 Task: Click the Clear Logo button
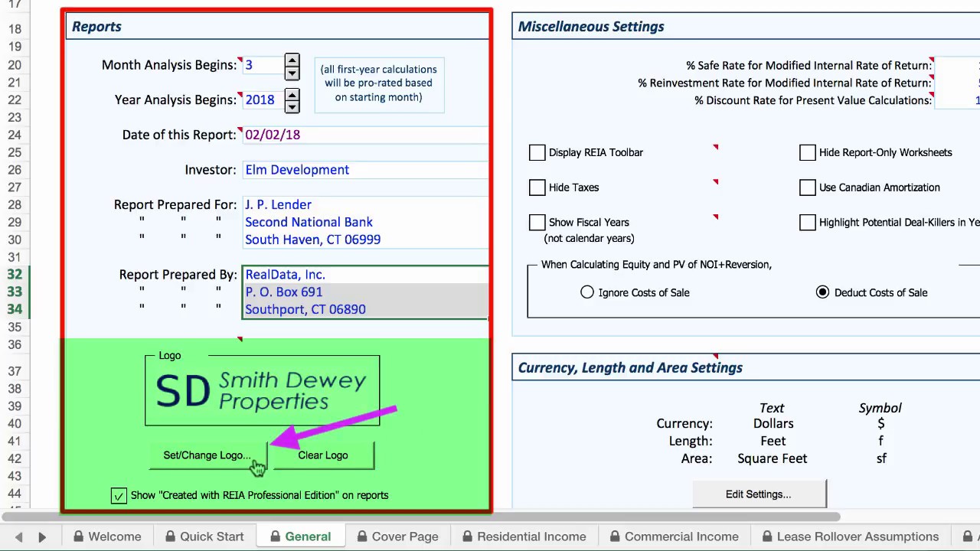coord(322,455)
